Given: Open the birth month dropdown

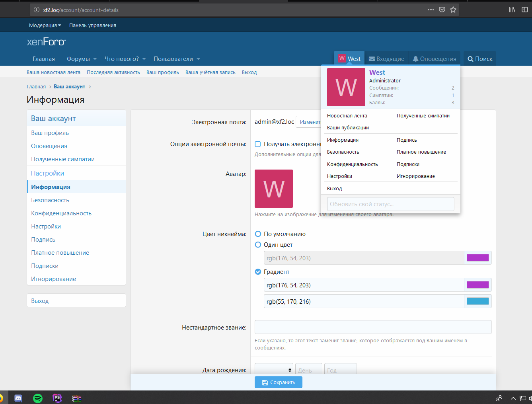Looking at the screenshot, I should coord(274,370).
